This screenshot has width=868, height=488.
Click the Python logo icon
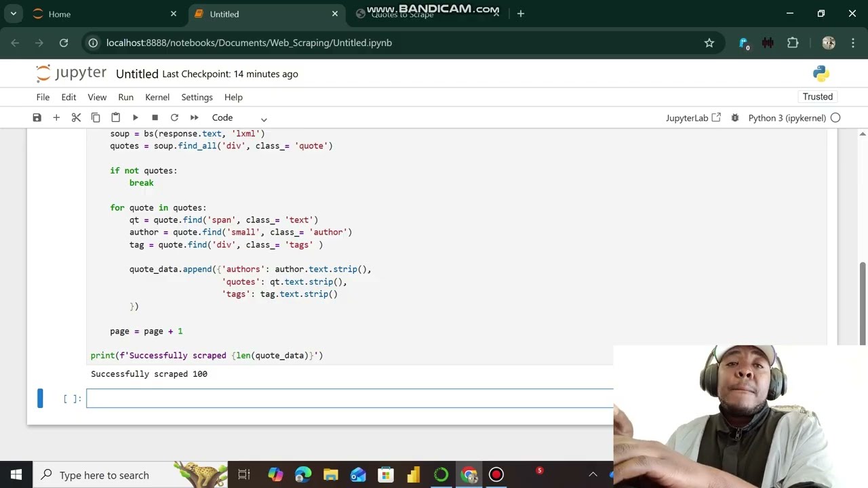click(821, 73)
